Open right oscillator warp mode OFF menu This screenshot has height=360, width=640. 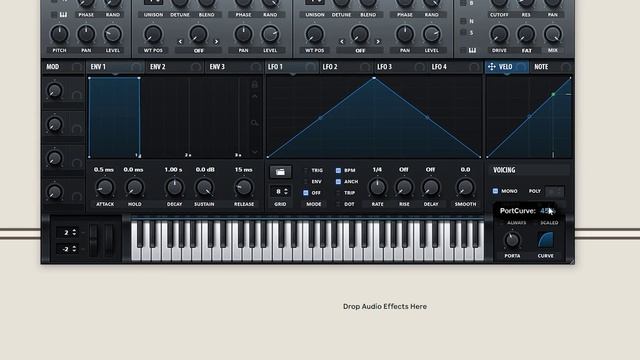pyautogui.click(x=360, y=51)
